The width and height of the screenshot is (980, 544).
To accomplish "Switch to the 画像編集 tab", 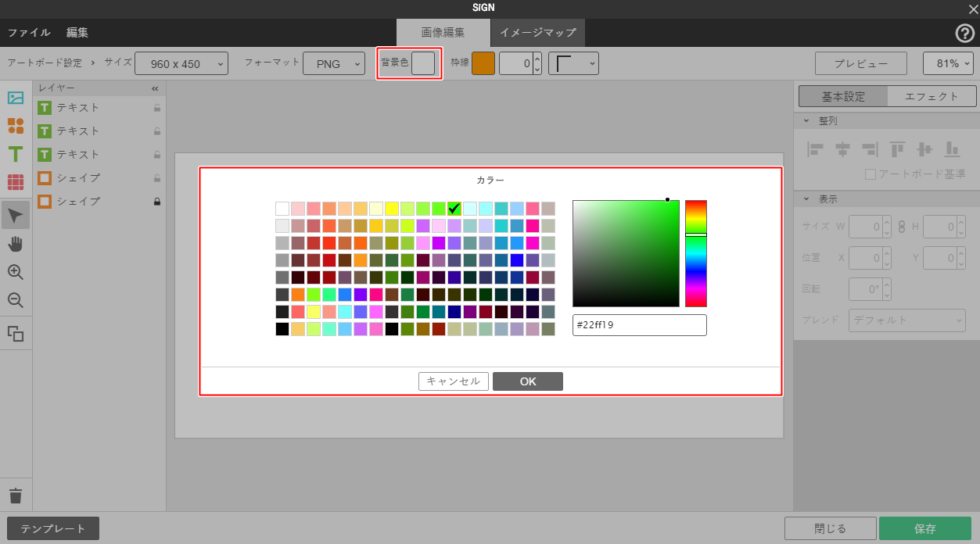I will tap(443, 33).
